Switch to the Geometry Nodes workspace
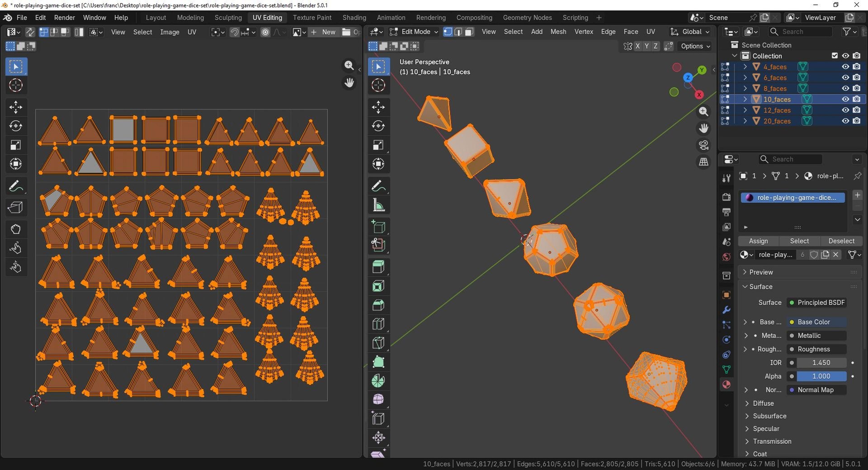 [x=527, y=18]
